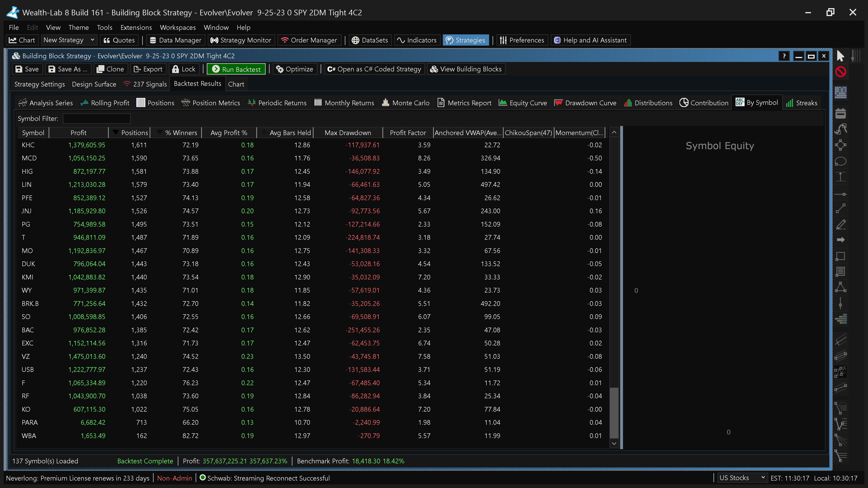Select the pointer cursor tool
Image resolution: width=868 pixels, height=488 pixels.
click(x=840, y=56)
